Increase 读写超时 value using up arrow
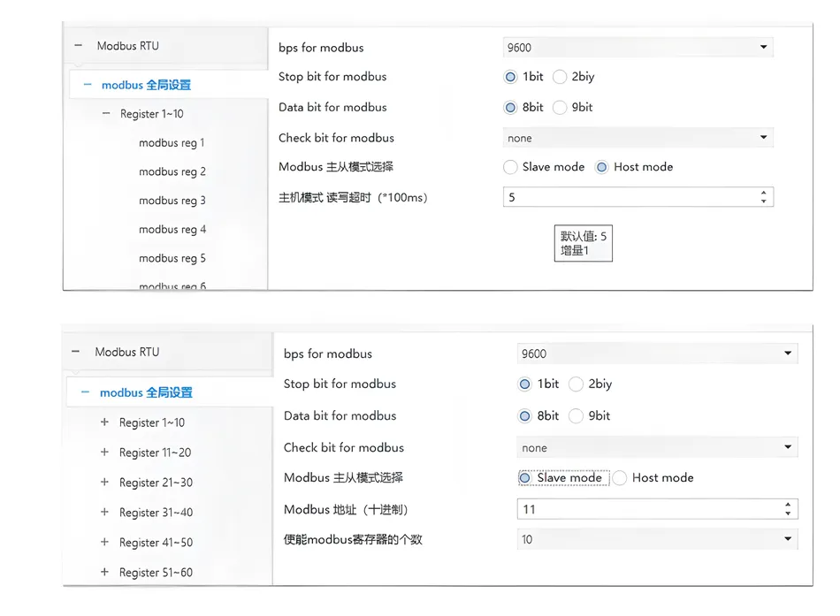Screen dimensions: 840x616 tap(764, 193)
